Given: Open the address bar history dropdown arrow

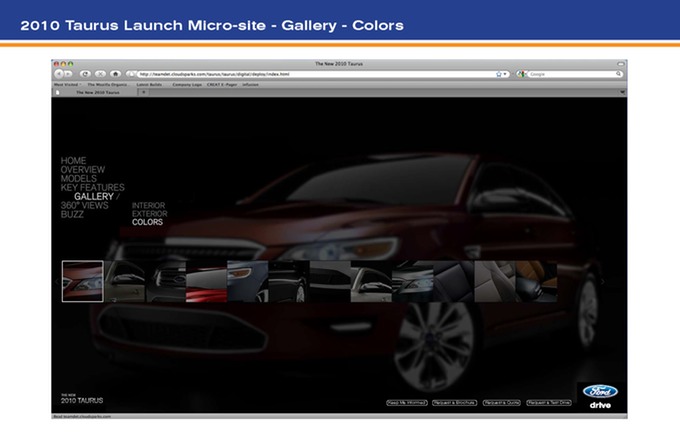Looking at the screenshot, I should tap(505, 74).
